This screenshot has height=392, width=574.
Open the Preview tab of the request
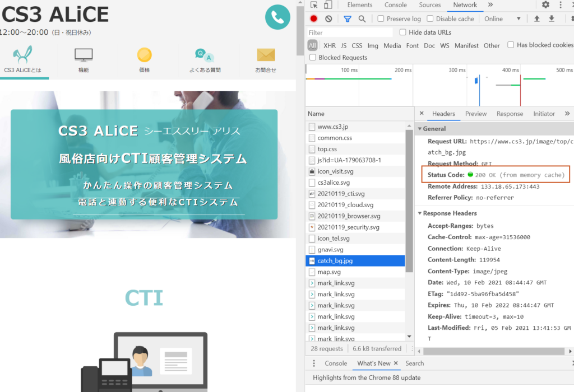[475, 114]
